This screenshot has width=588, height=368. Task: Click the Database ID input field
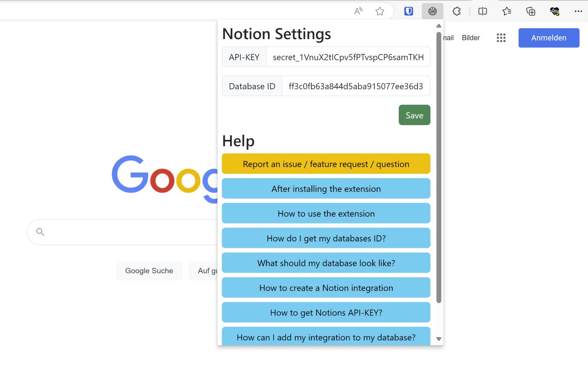pos(356,86)
